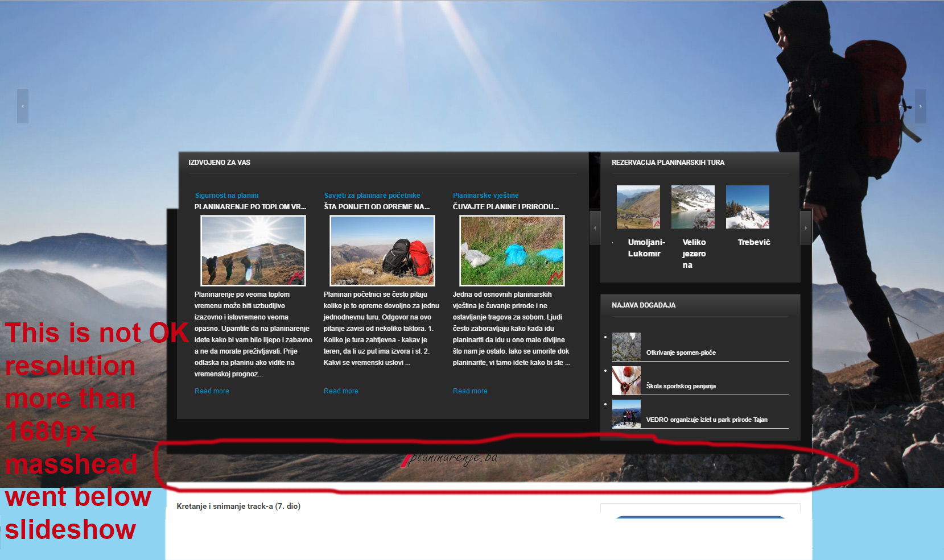This screenshot has width=944, height=560.
Task: Open article Šta ponijeti od opreme
Action: click(377, 207)
